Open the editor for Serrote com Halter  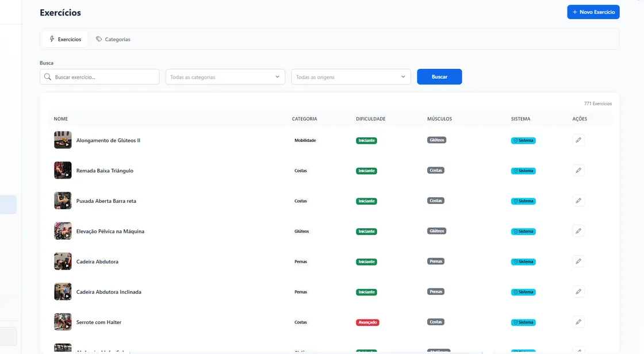578,322
